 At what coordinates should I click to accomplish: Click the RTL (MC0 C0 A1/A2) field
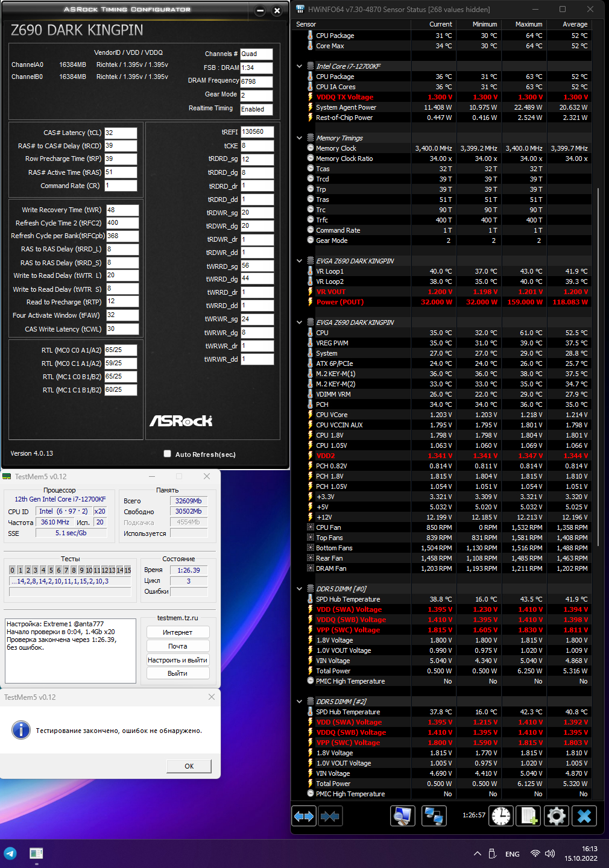pyautogui.click(x=121, y=350)
